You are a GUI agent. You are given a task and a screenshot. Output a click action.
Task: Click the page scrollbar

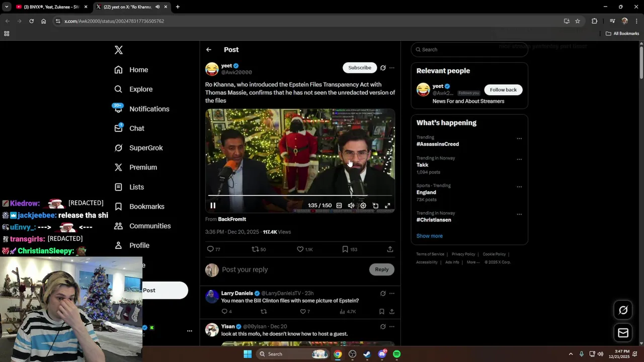pos(641,63)
